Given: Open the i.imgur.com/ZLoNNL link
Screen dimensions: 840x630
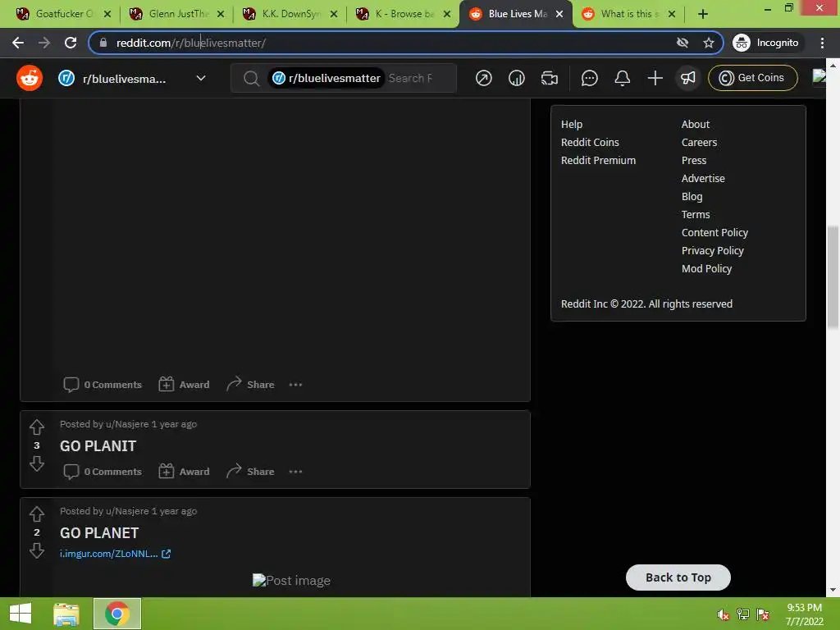Looking at the screenshot, I should coord(115,554).
